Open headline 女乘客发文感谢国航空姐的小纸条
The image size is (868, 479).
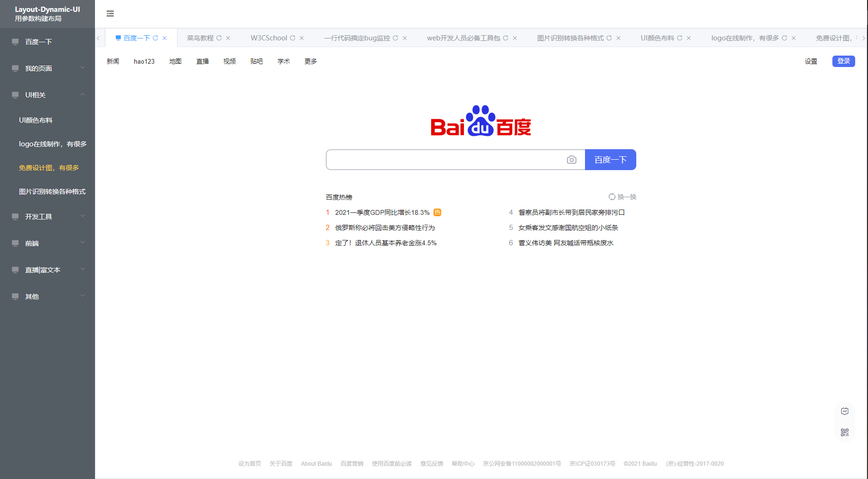[x=568, y=228]
